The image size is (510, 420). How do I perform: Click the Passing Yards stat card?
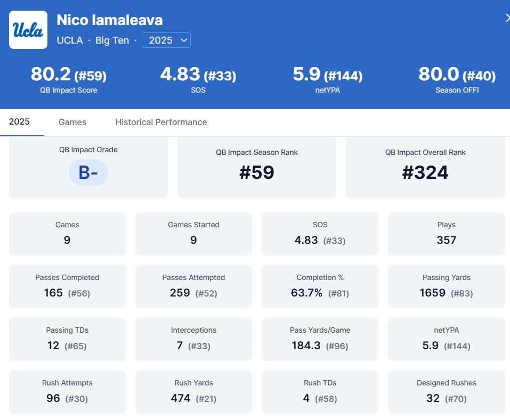pos(446,286)
